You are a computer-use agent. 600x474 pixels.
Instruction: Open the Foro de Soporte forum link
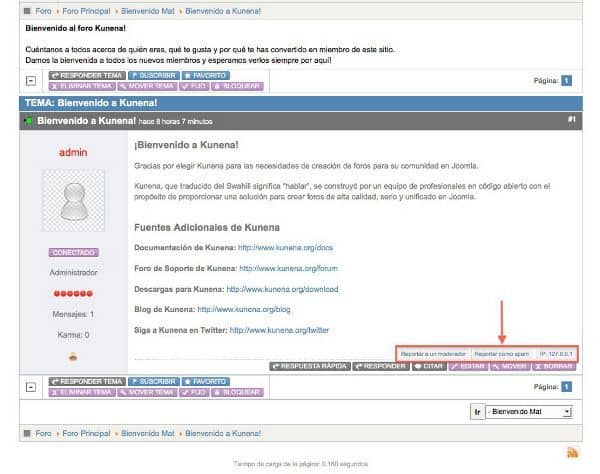pos(289,268)
